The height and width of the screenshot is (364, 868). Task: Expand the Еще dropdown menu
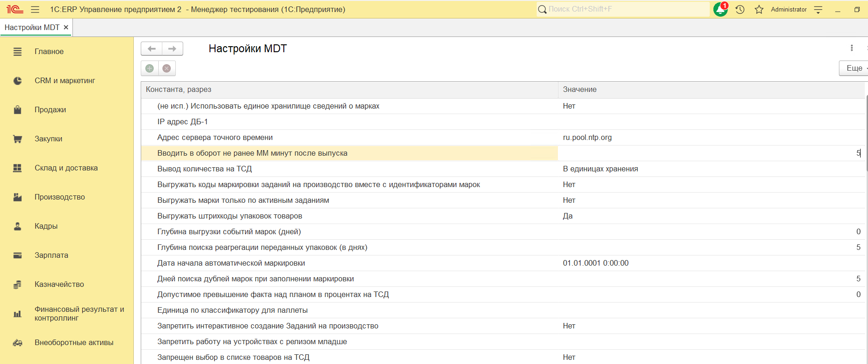pyautogui.click(x=855, y=68)
